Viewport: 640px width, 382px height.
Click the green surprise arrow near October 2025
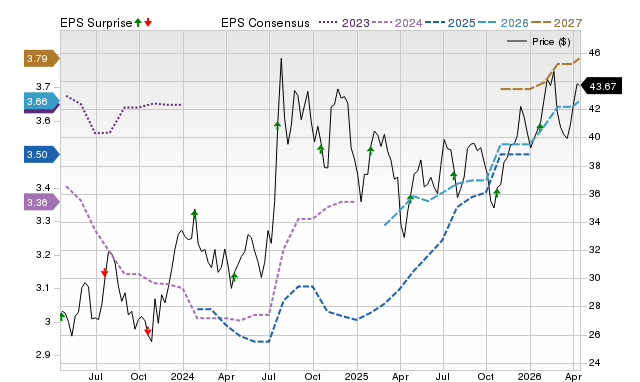coord(497,193)
